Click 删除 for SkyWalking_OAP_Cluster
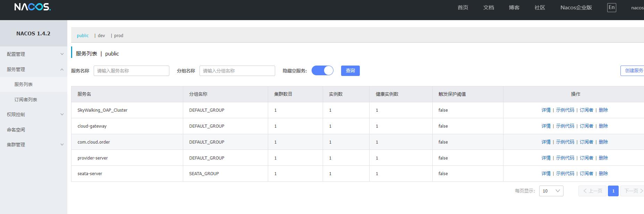Screen dimensions: 644x214 tap(603, 110)
